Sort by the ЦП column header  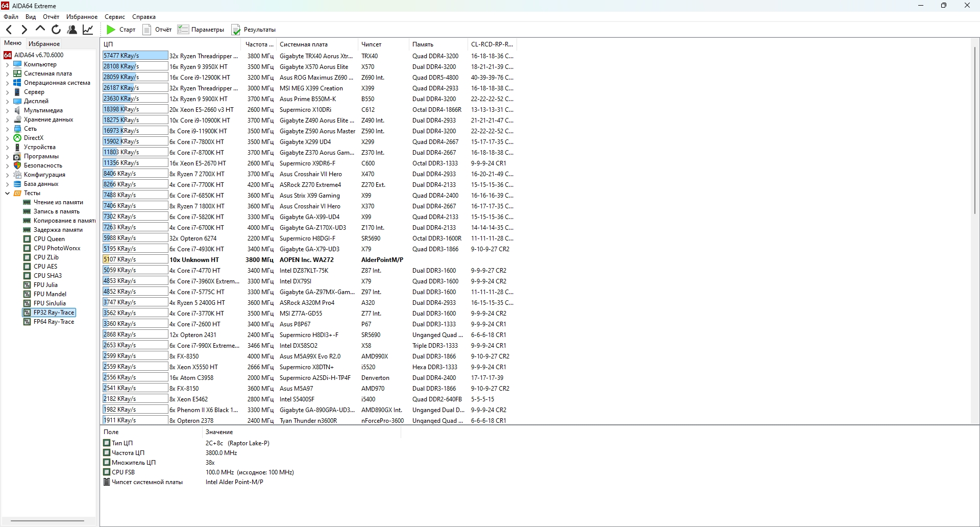(x=171, y=44)
